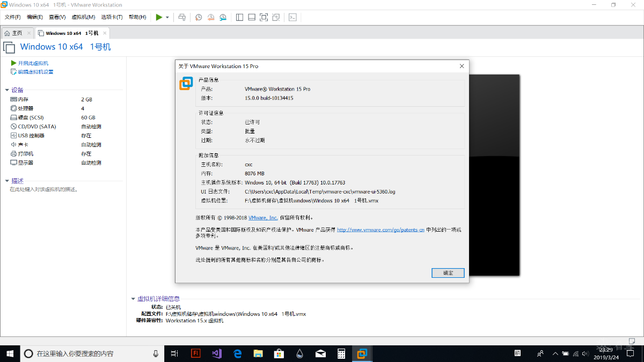
Task: Open the 文件(F) menu
Action: (x=13, y=17)
